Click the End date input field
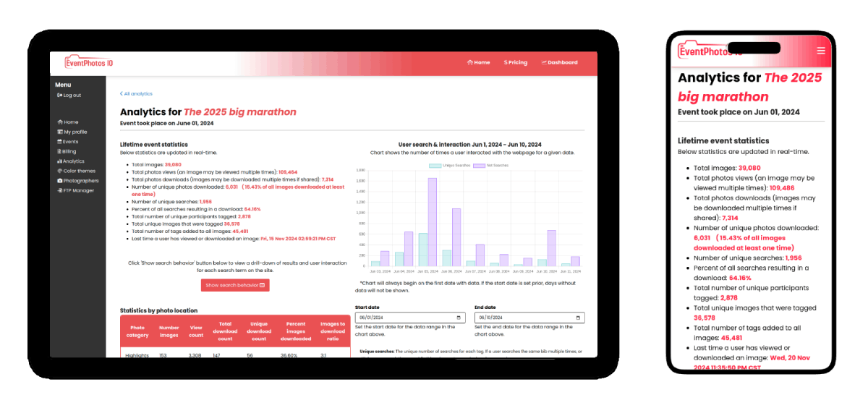This screenshot has height=408, width=868. tap(529, 318)
